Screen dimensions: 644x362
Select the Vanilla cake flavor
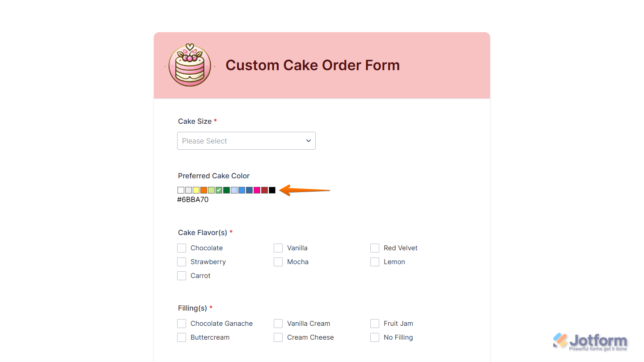click(x=278, y=248)
